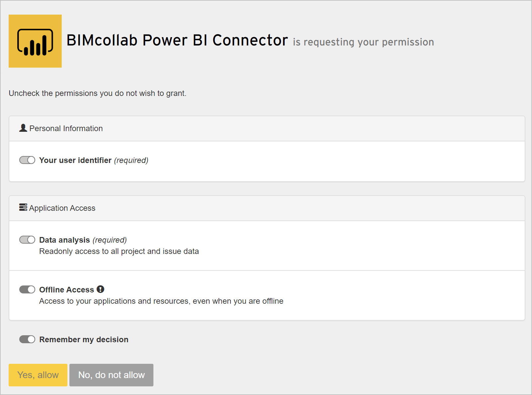Screen dimensions: 532x395
Task: Click the BIMcollab Power BI Connector title
Action: pyautogui.click(x=177, y=40)
